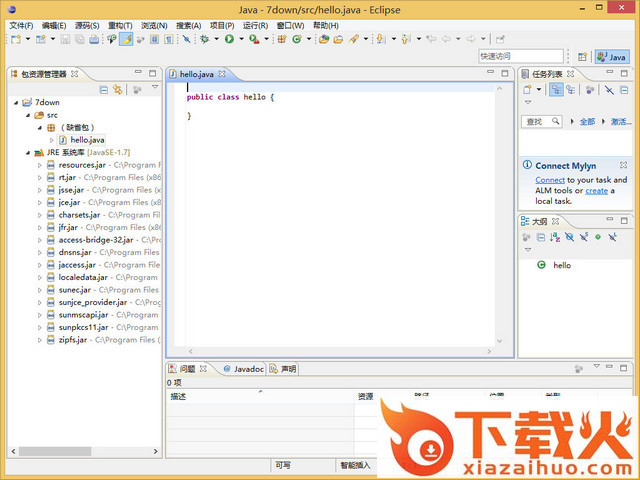This screenshot has width=640, height=480.
Task: Click the Link with Editor icon in Package Explorer
Action: coord(118,89)
